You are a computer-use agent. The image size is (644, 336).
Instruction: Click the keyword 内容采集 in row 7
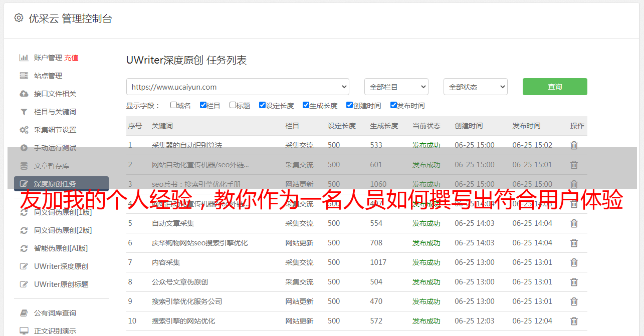coord(166,262)
